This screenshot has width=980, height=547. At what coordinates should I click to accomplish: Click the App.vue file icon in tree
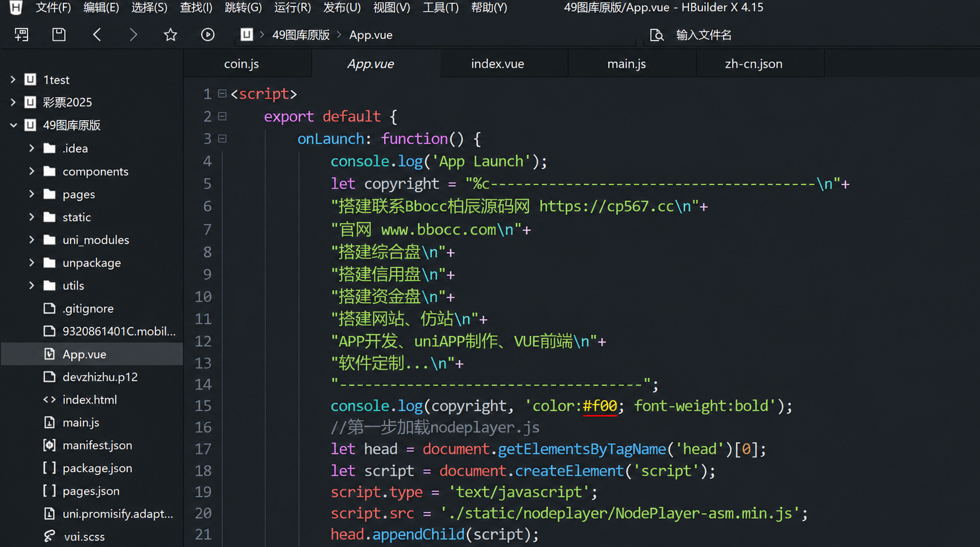(x=50, y=354)
